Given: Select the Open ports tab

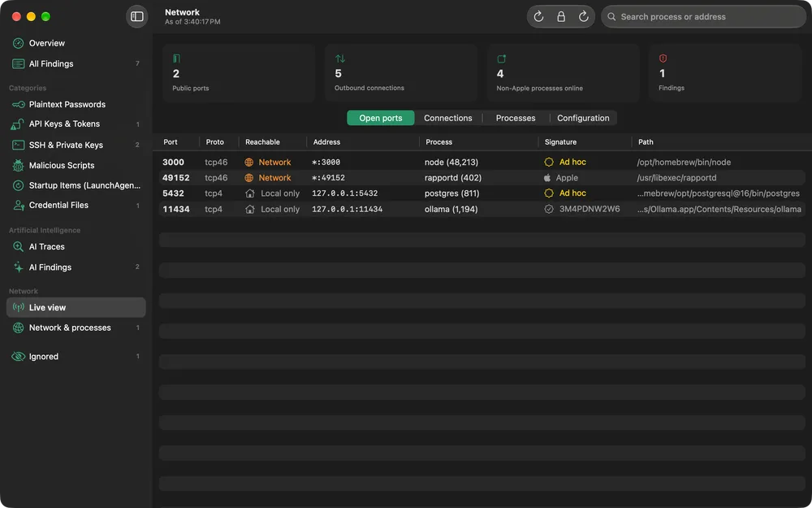Looking at the screenshot, I should pos(381,118).
